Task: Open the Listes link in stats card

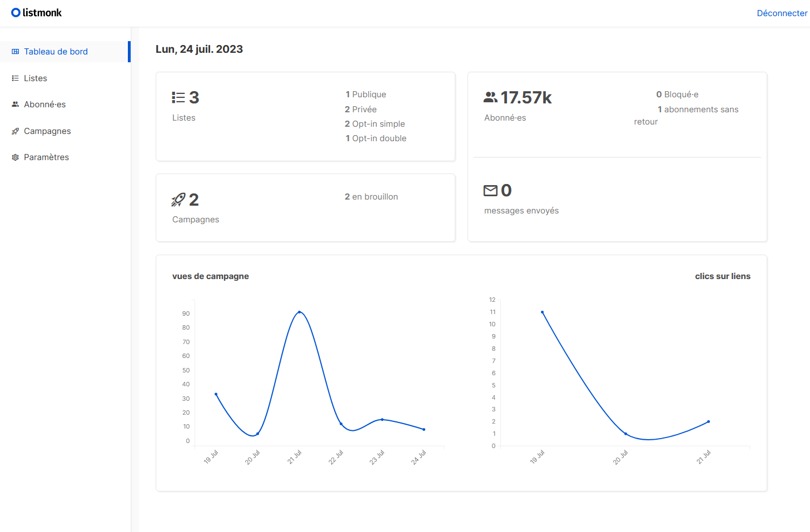Action: [183, 118]
